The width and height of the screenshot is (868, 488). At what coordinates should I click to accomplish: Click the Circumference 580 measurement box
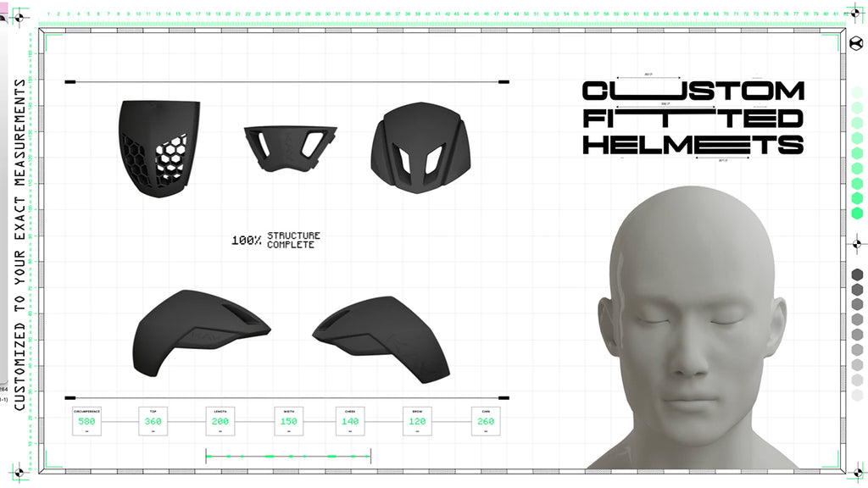coord(86,421)
